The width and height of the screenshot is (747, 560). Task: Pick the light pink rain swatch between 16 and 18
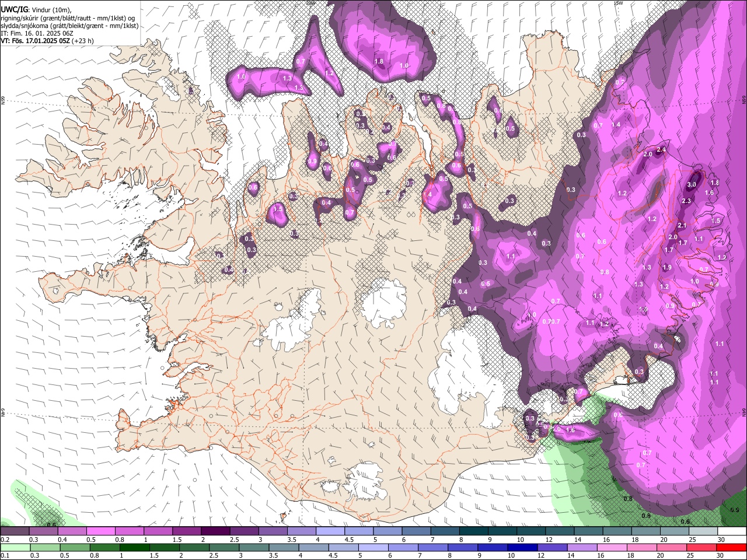point(612,547)
